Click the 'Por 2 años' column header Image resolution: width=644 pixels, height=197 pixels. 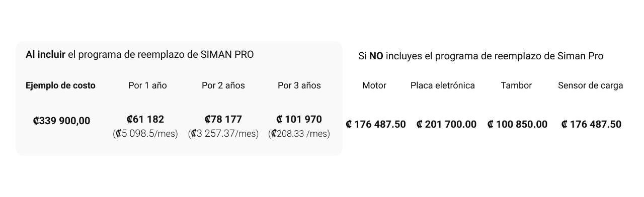223,85
